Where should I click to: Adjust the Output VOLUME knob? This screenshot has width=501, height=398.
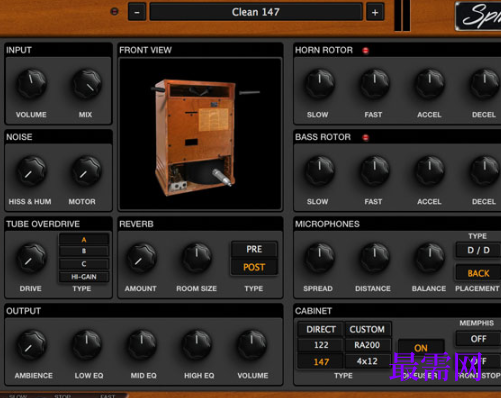[x=252, y=345]
